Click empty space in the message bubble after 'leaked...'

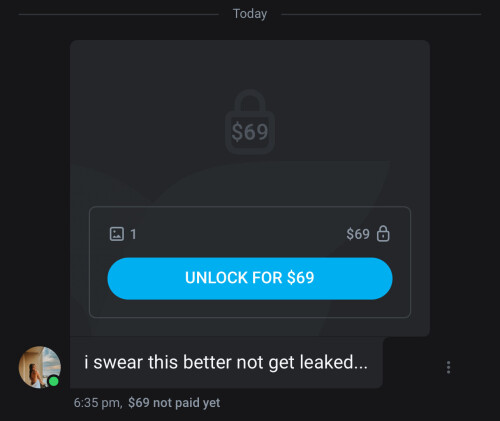(376, 362)
